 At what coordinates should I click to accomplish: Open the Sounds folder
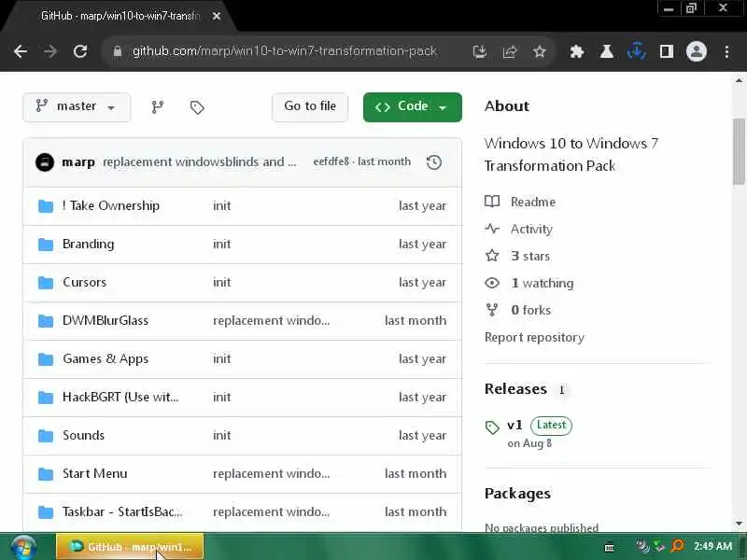point(83,435)
